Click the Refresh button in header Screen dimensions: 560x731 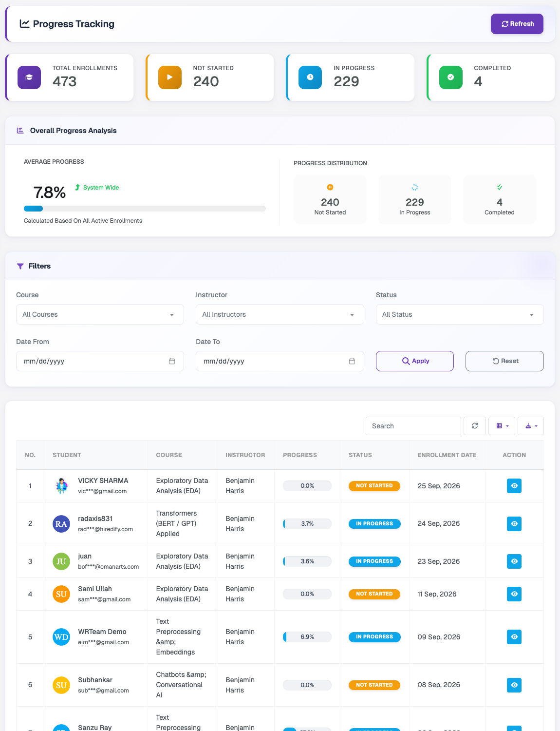coord(517,24)
